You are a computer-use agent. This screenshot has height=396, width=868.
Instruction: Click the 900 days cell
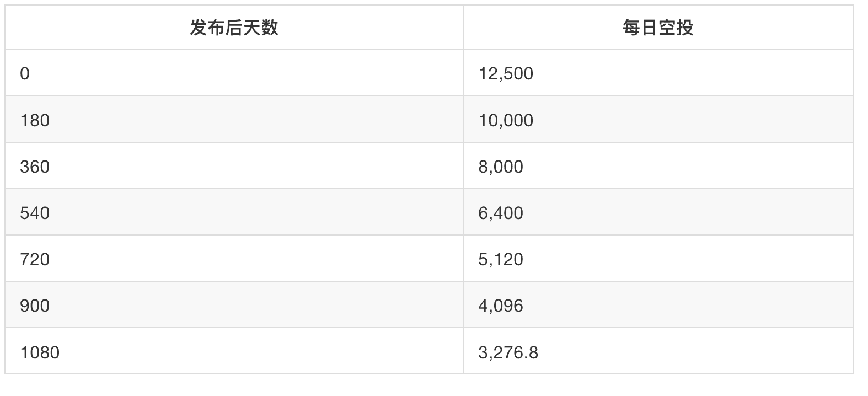pos(234,304)
